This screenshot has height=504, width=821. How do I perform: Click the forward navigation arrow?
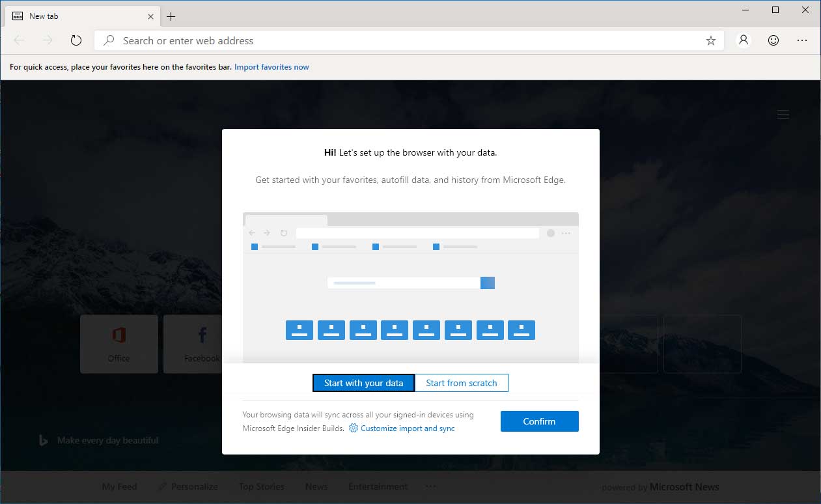coord(47,40)
